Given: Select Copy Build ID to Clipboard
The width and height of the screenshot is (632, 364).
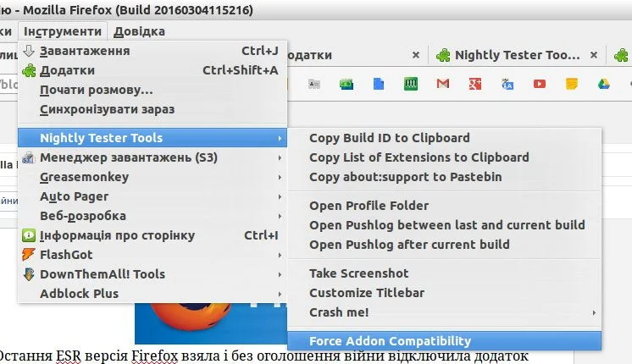Looking at the screenshot, I should click(x=444, y=138).
